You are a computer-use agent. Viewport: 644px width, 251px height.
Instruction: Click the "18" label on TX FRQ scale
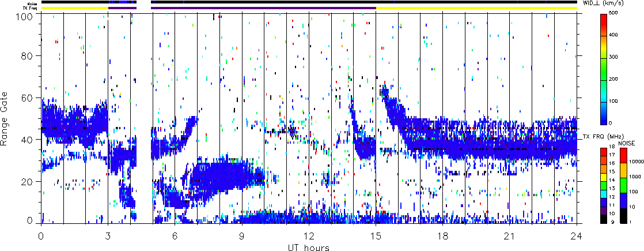pos(612,147)
